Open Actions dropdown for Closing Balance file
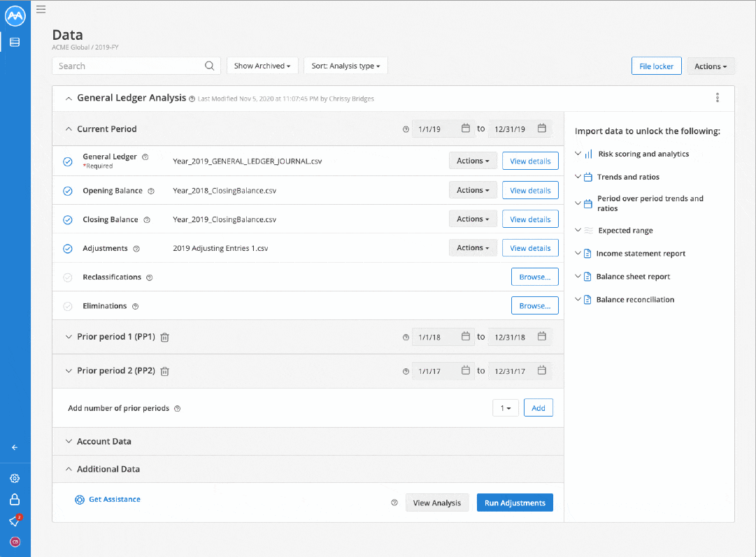This screenshot has height=557, width=756. [x=473, y=219]
